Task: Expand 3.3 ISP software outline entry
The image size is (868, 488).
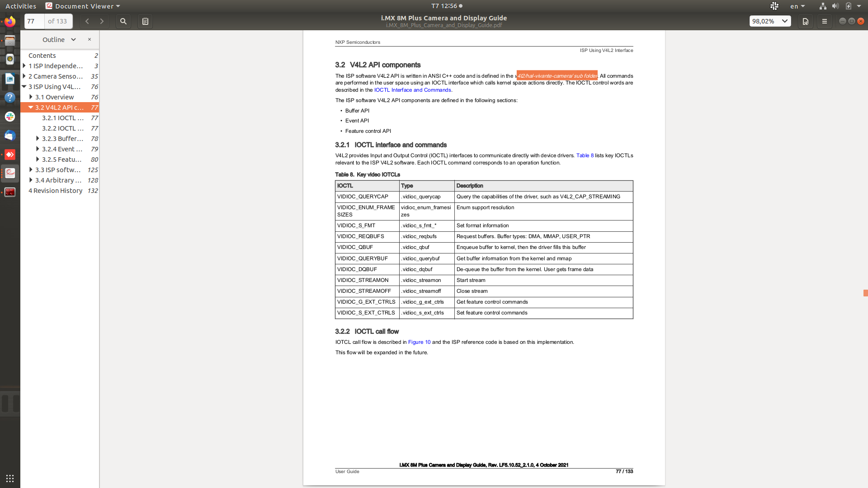Action: (x=31, y=170)
